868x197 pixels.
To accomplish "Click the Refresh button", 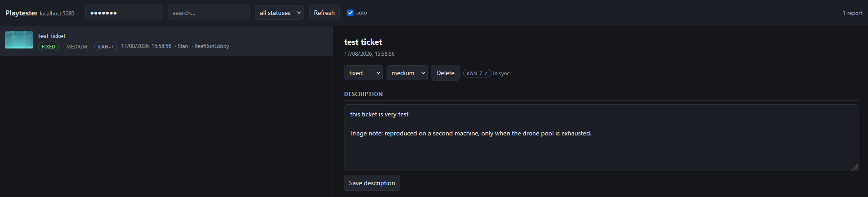I will pyautogui.click(x=324, y=13).
